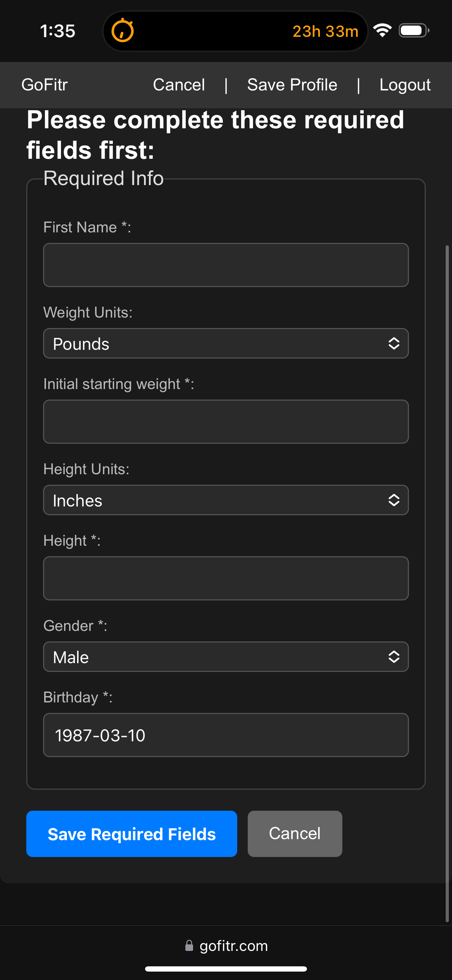
Task: Select GoFitr in the navigation bar
Action: click(44, 84)
